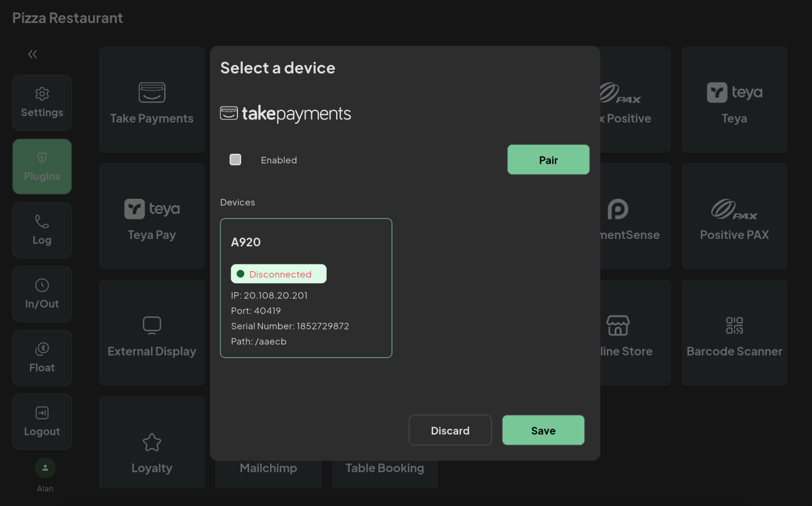Open the Barcode Scanner plugin
This screenshot has height=506, width=812.
click(x=734, y=333)
